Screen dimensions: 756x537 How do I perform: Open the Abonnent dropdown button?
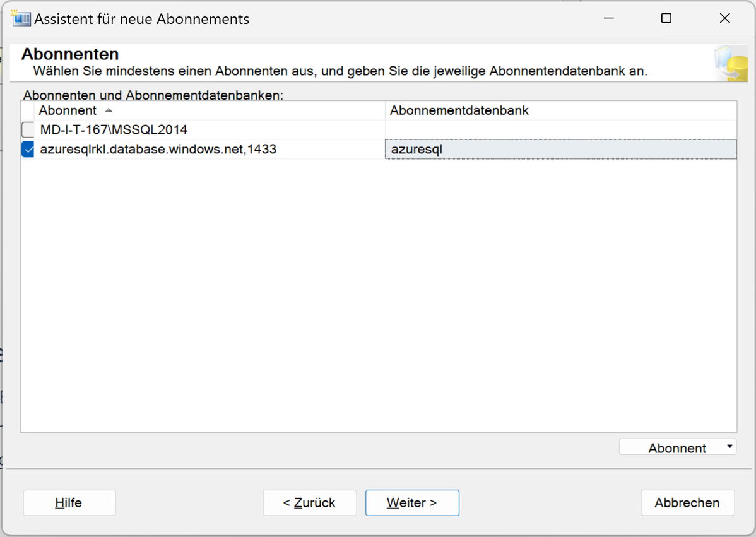point(678,447)
